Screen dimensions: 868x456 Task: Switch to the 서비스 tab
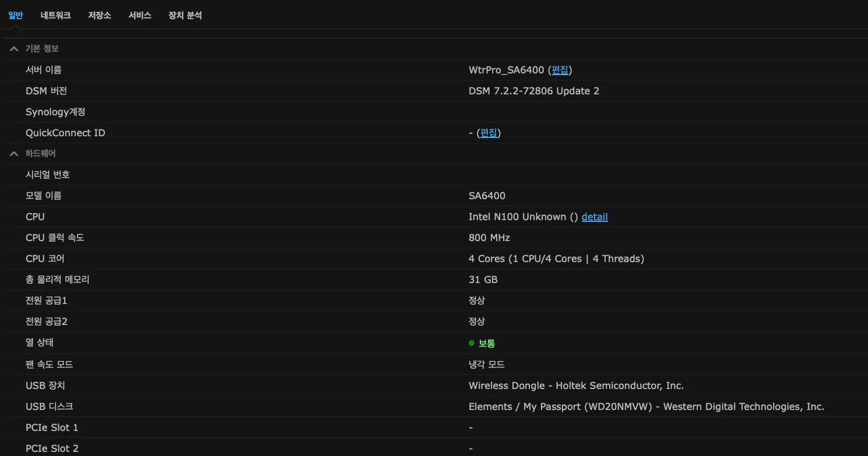[140, 16]
